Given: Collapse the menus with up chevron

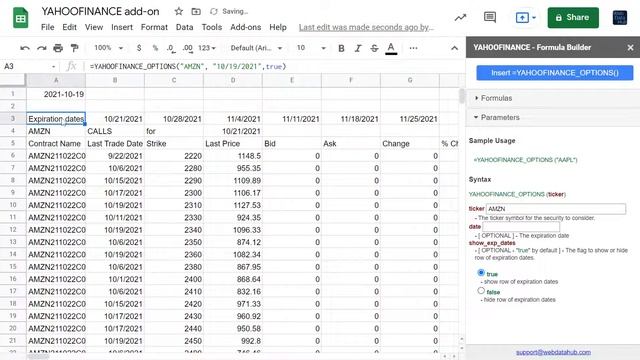Looking at the screenshot, I should coord(454,48).
